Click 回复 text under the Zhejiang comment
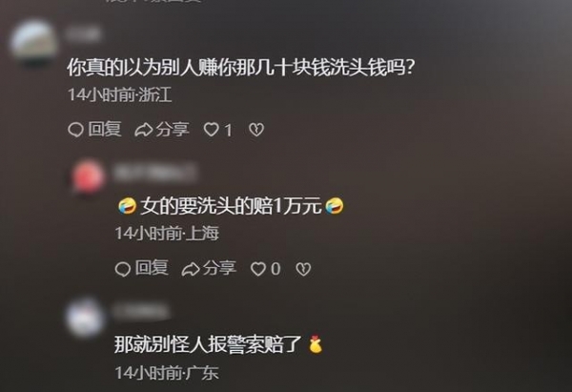Image resolution: width=572 pixels, height=392 pixels. [x=105, y=129]
